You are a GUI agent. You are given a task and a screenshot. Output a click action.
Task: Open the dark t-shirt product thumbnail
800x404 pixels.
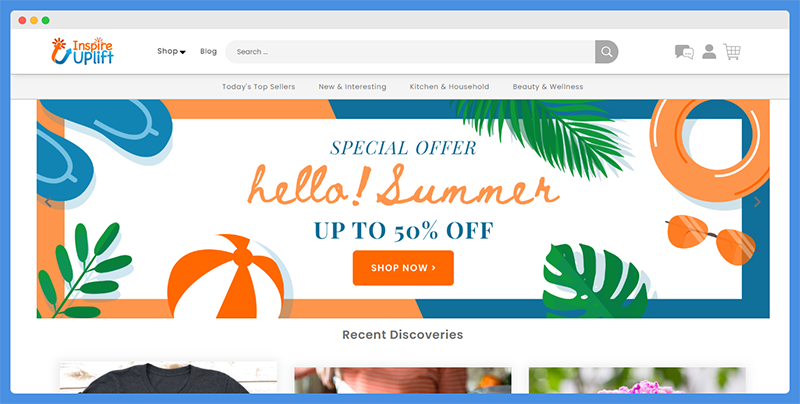click(168, 377)
